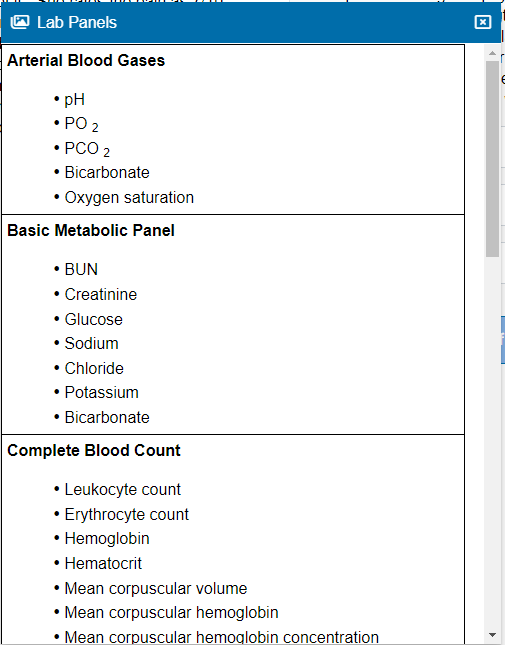Click the scrollbar down arrow
Screen dimensions: 505x645
click(x=492, y=636)
